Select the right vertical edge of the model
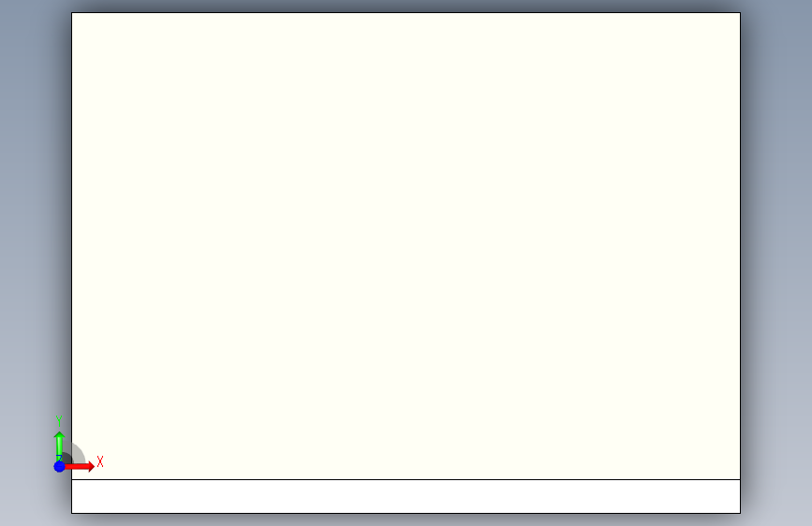Image resolution: width=812 pixels, height=526 pixels. [x=740, y=263]
